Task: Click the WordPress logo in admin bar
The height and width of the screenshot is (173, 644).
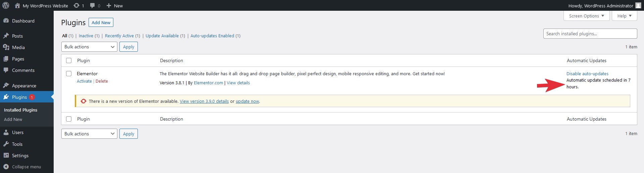Action: [x=6, y=5]
